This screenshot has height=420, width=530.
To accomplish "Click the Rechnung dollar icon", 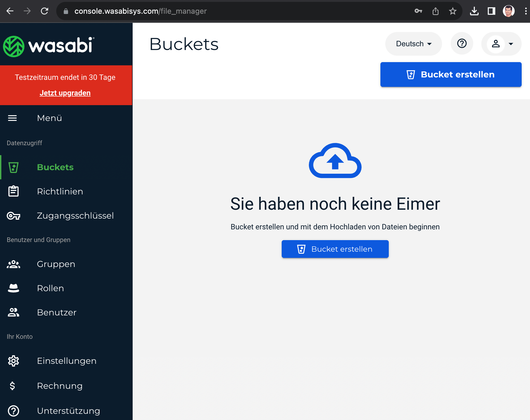I will (12, 386).
